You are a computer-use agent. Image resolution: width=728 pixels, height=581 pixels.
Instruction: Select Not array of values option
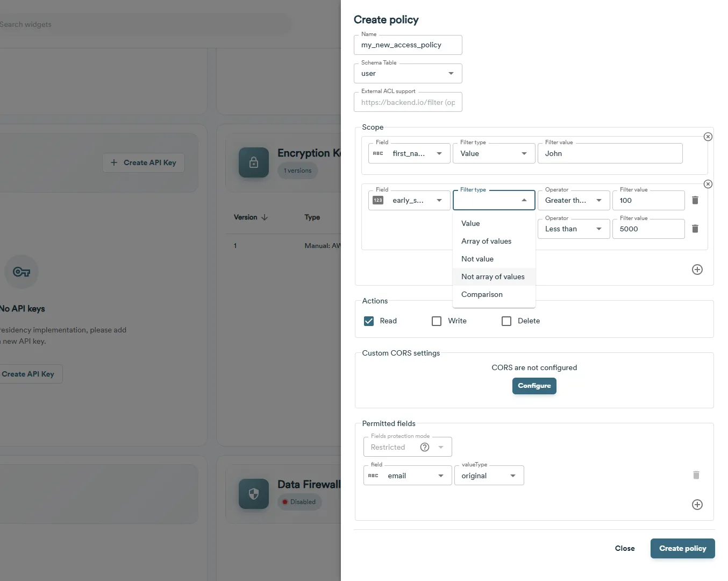click(494, 277)
